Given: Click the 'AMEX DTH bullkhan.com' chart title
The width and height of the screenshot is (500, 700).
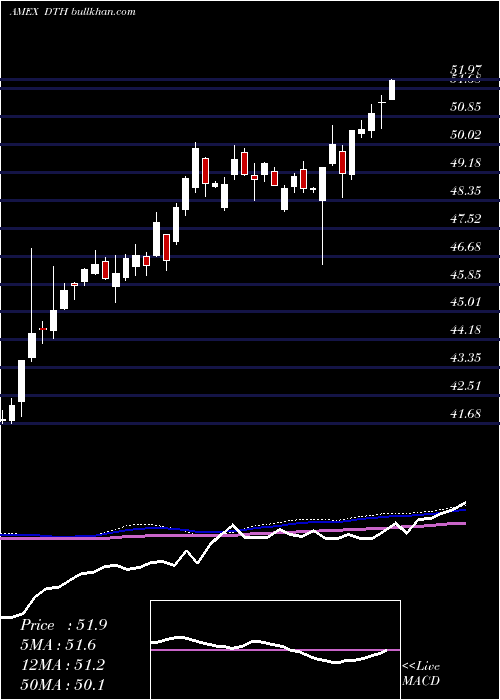Looking at the screenshot, I should [x=73, y=12].
